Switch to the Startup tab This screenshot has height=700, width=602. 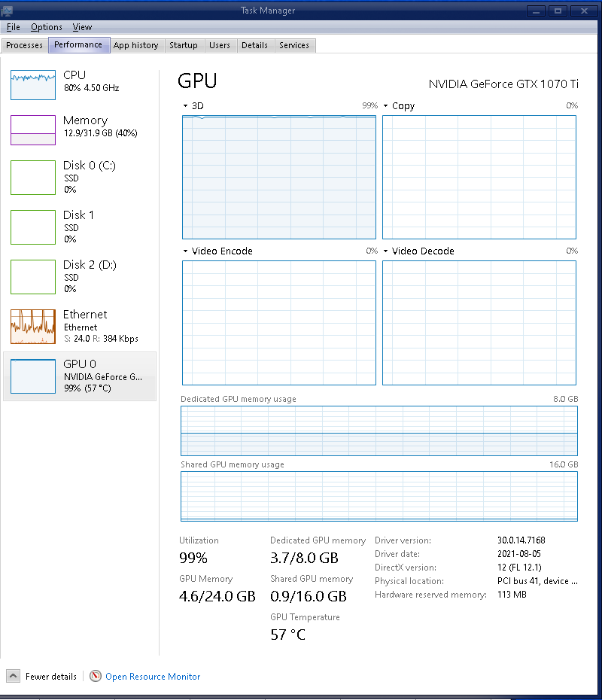183,45
